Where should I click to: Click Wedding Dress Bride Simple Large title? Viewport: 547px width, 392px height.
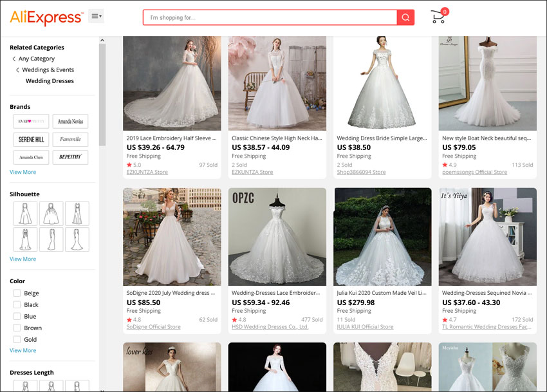coord(382,138)
